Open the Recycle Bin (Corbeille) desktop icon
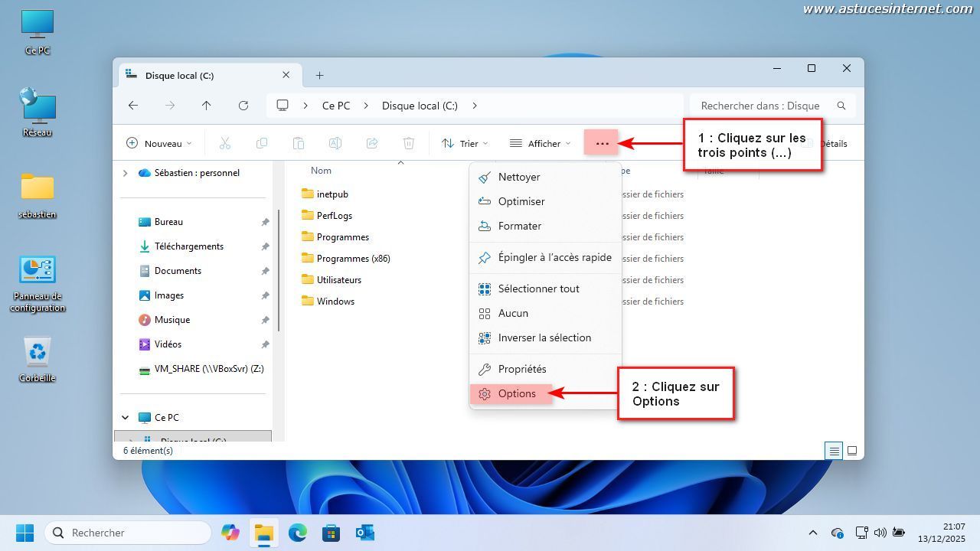The width and height of the screenshot is (980, 551). (37, 359)
